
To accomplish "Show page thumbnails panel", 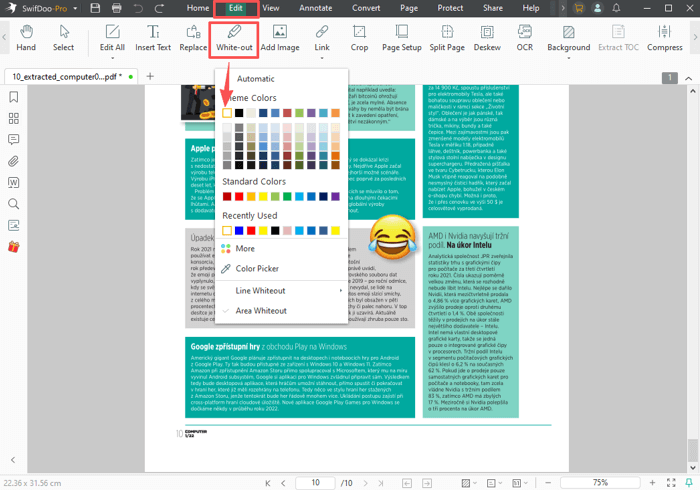I will click(14, 118).
